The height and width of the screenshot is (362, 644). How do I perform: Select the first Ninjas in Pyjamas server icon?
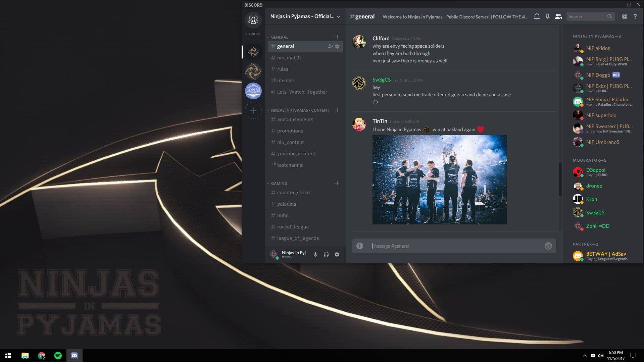click(x=253, y=52)
